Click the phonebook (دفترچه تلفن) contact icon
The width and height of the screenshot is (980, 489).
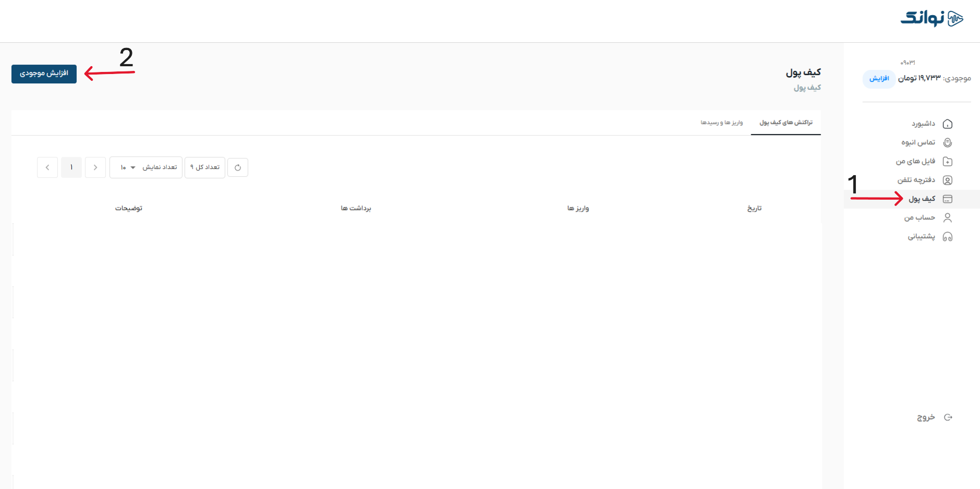pyautogui.click(x=948, y=180)
